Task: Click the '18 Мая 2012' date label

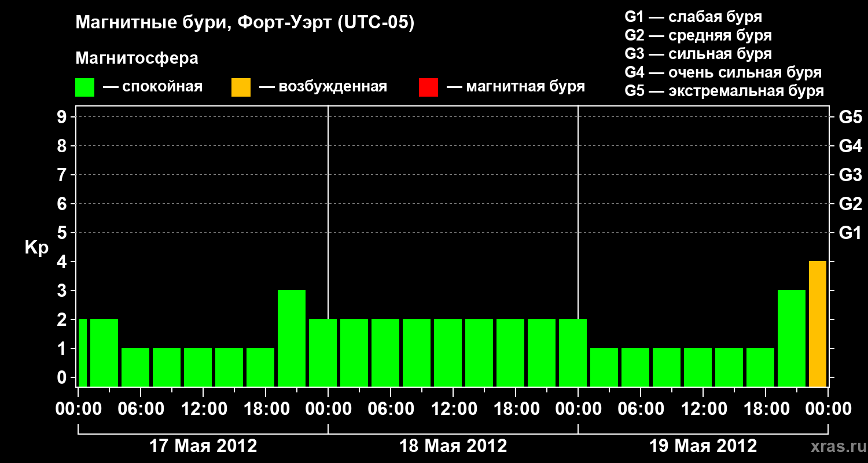Action: (x=453, y=446)
